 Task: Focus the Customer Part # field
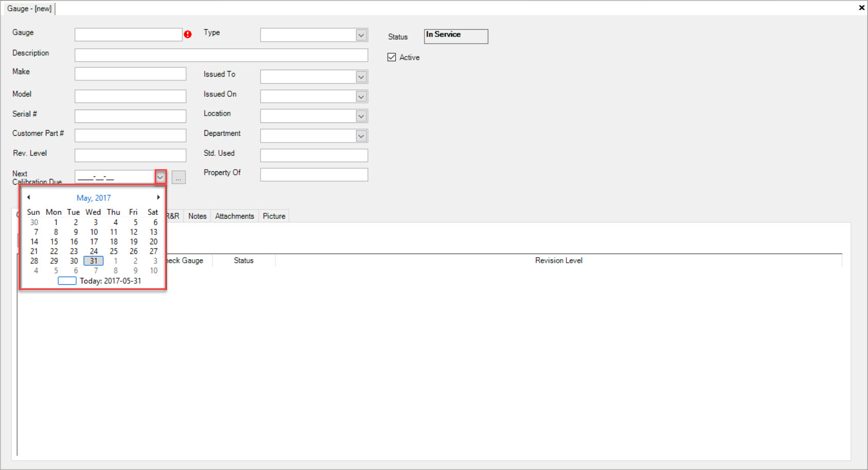(x=131, y=135)
